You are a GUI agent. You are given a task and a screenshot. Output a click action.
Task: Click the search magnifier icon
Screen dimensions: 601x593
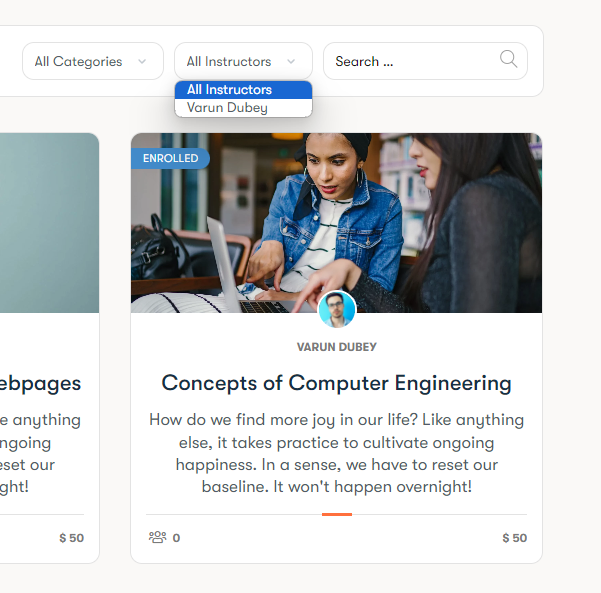(509, 60)
